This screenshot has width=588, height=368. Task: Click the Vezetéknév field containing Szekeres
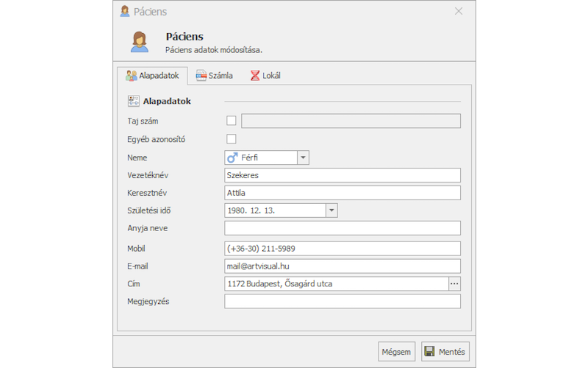pyautogui.click(x=342, y=175)
